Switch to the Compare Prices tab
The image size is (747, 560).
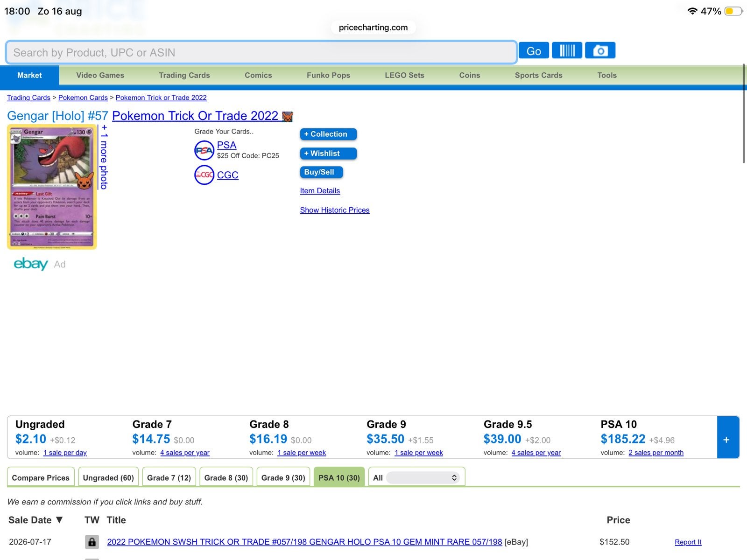pyautogui.click(x=41, y=477)
